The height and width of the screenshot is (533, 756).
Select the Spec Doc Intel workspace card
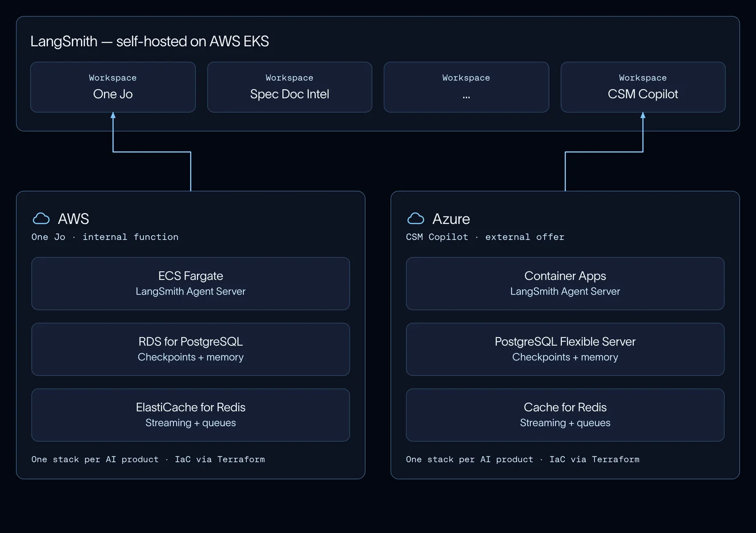289,87
